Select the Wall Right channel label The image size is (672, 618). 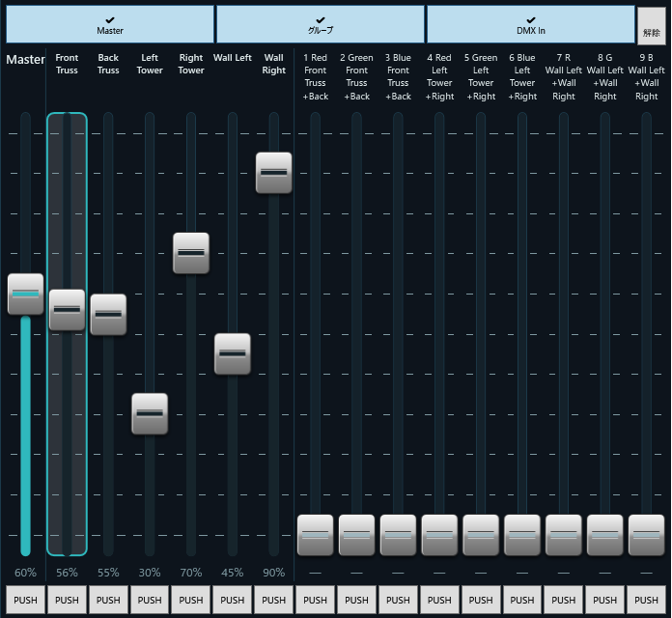(x=274, y=64)
